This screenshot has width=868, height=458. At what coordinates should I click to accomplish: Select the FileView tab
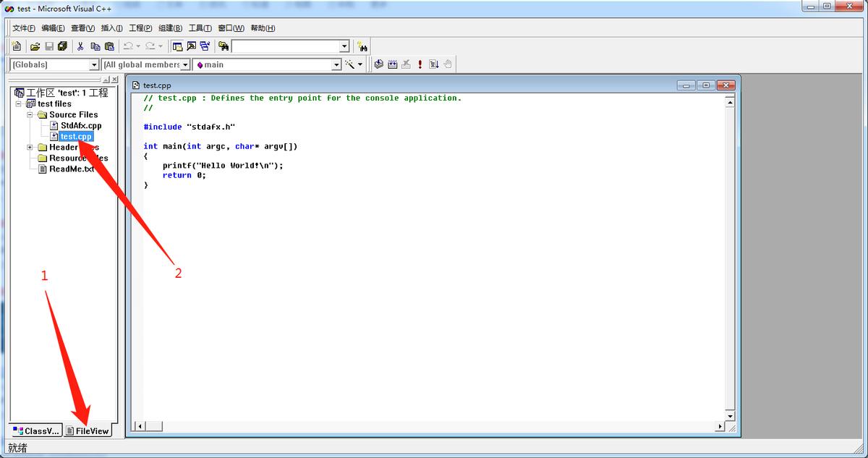[x=88, y=431]
